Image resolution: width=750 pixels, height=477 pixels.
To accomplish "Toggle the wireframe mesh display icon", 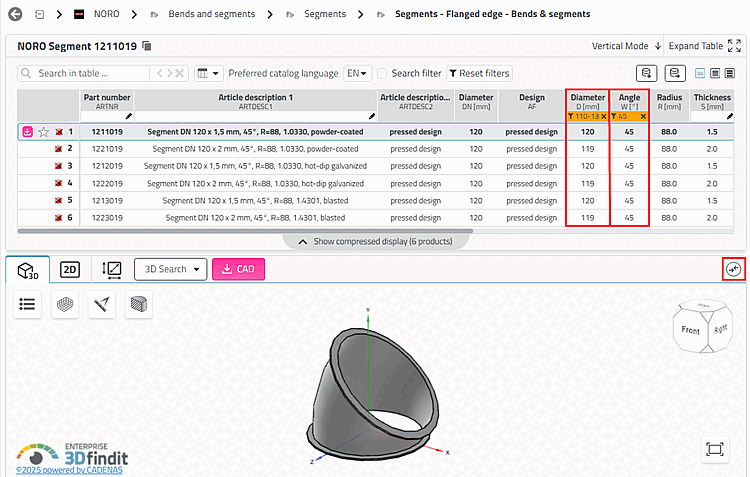I will (65, 304).
